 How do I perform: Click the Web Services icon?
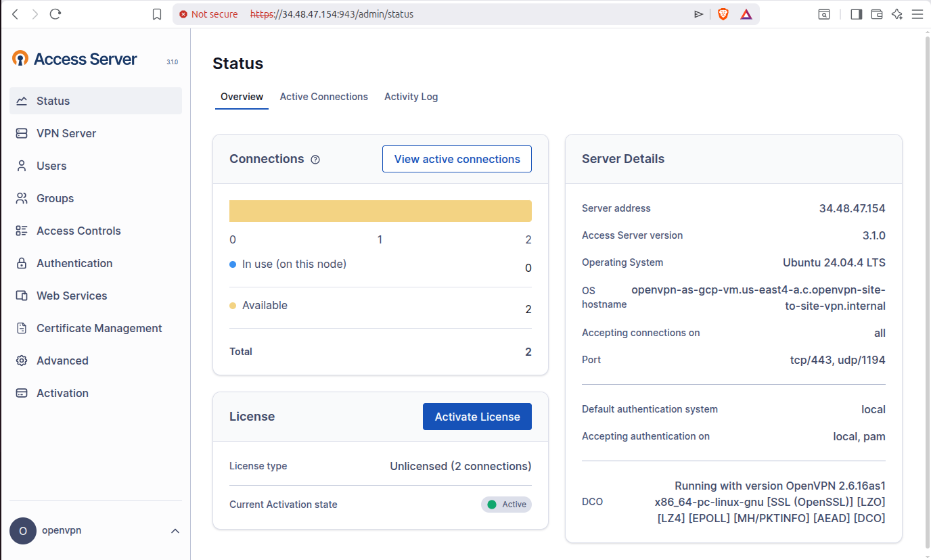(22, 296)
